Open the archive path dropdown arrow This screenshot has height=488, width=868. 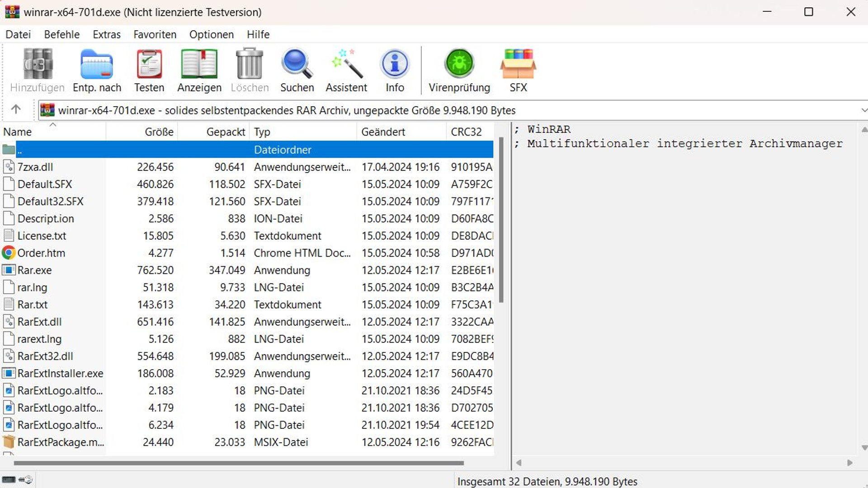pyautogui.click(x=863, y=110)
